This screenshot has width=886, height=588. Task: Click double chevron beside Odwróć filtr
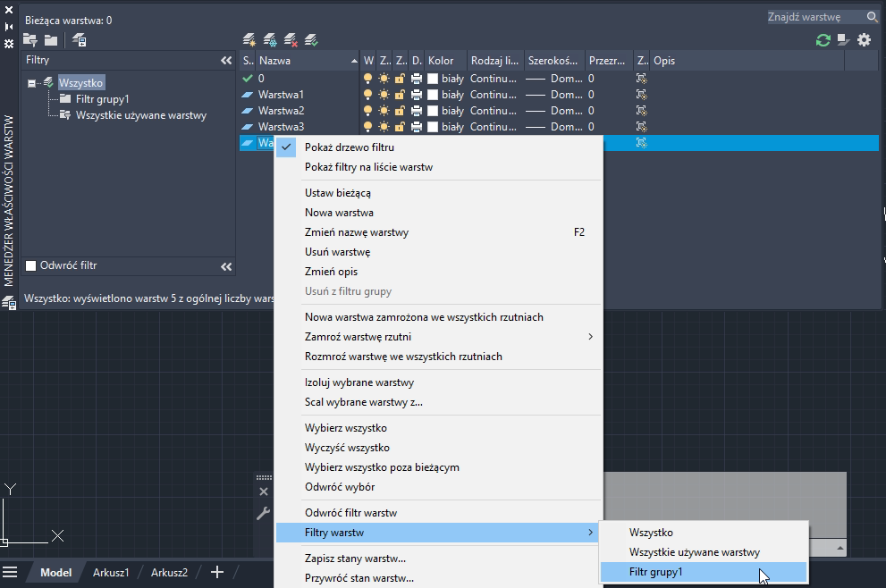point(226,266)
